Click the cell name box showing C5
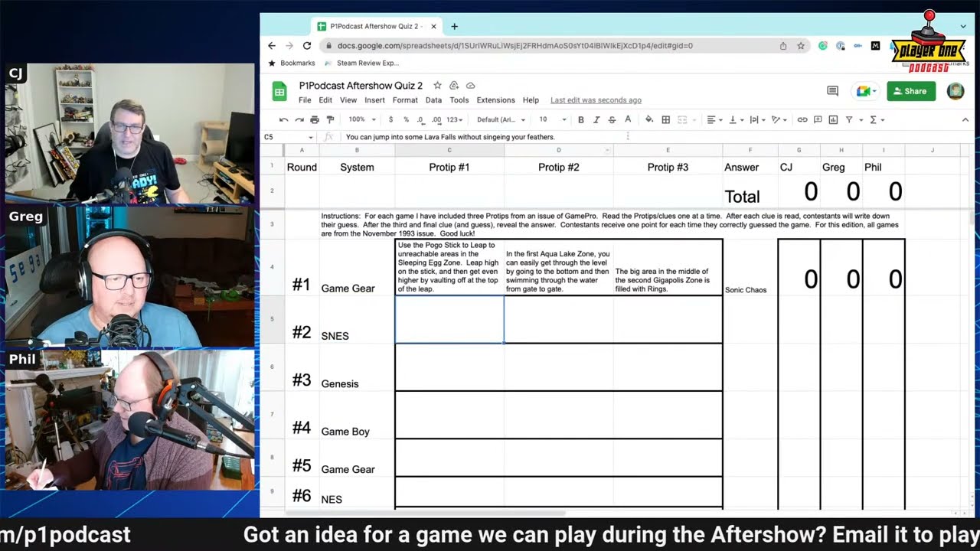The height and width of the screenshot is (551, 980). click(x=289, y=137)
